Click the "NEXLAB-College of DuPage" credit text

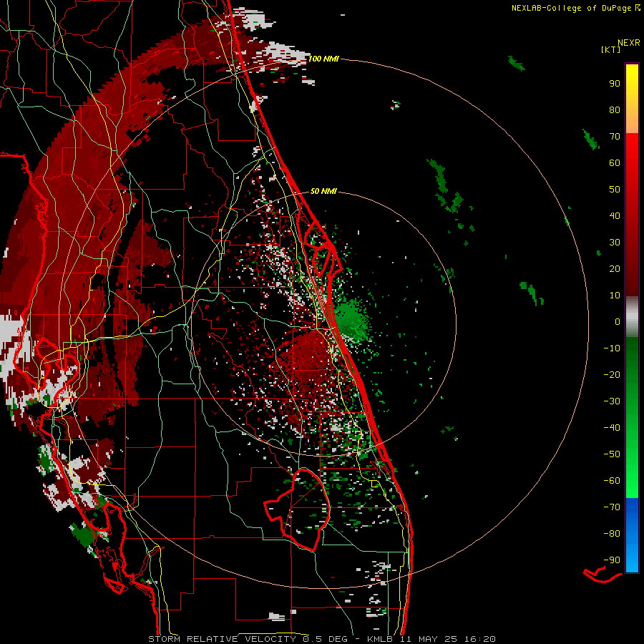point(571,8)
